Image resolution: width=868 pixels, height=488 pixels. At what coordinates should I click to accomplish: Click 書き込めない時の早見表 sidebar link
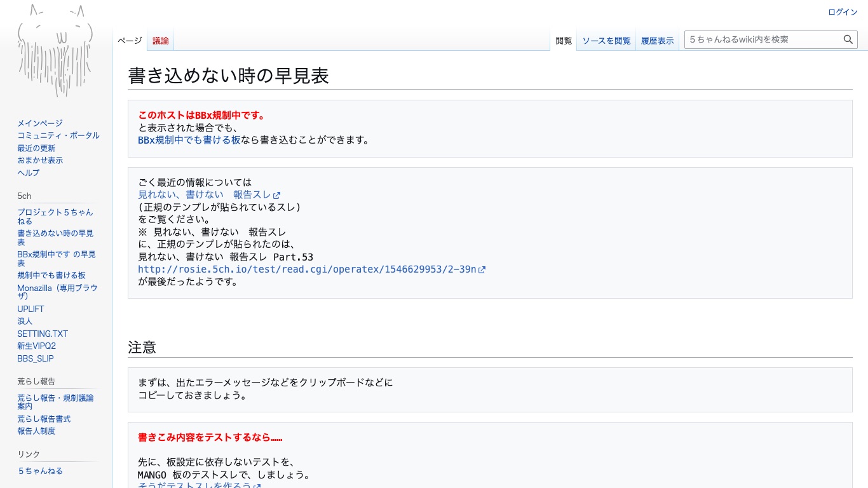[x=55, y=238]
